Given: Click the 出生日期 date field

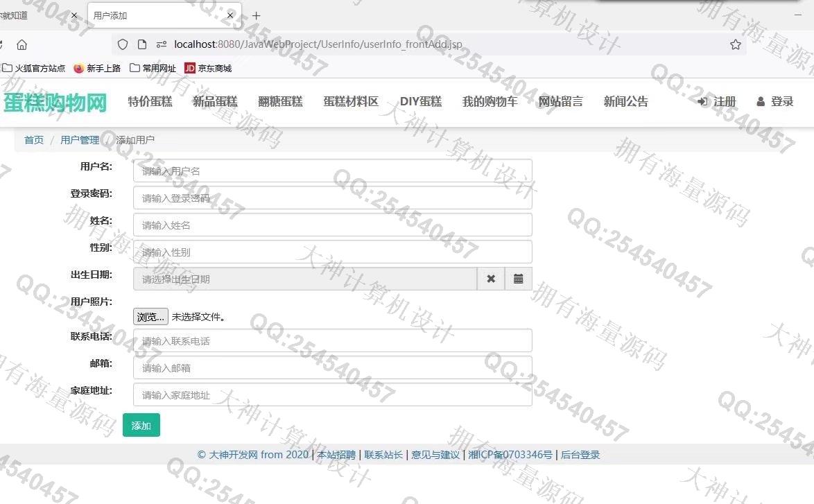Looking at the screenshot, I should click(x=305, y=279).
